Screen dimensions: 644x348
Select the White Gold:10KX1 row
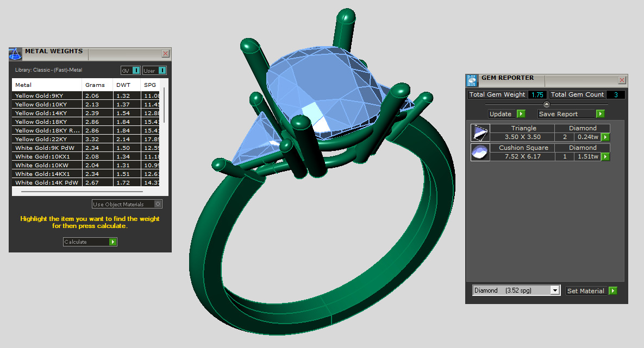86,156
